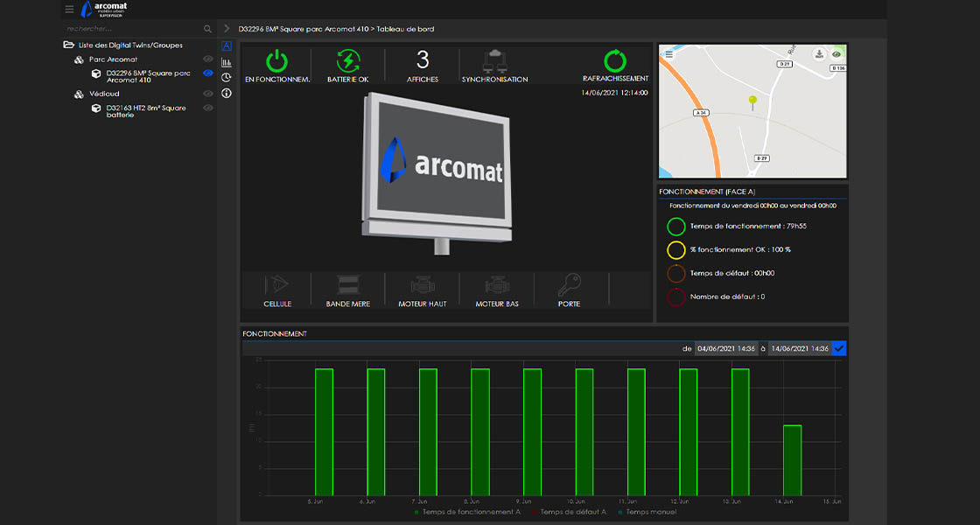
Task: Click the cube icon of D32163 twin
Action: coord(96,108)
